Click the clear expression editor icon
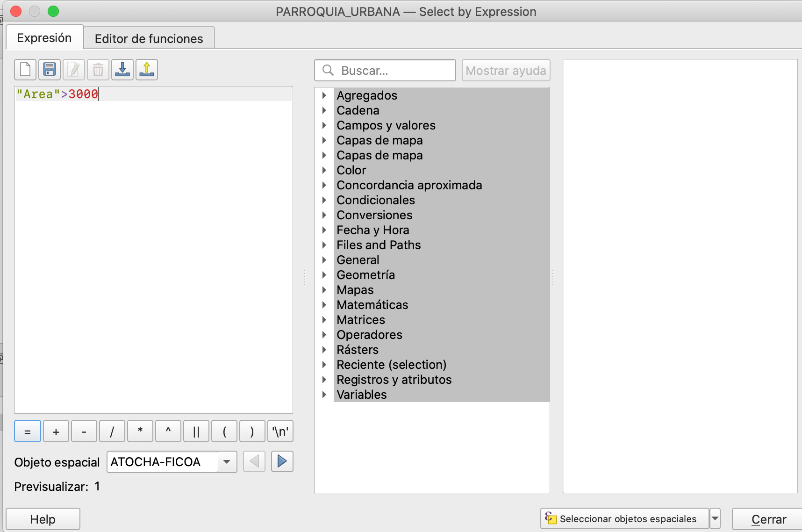 [25, 70]
